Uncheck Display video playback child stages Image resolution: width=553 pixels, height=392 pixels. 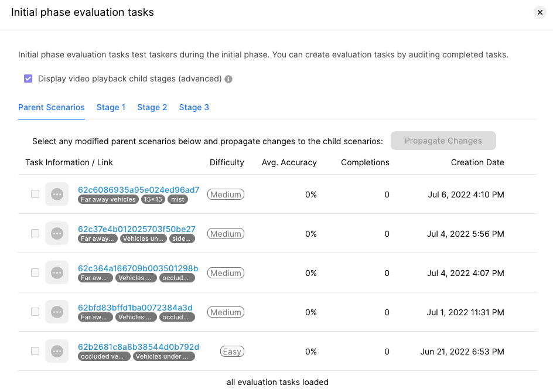tap(28, 79)
